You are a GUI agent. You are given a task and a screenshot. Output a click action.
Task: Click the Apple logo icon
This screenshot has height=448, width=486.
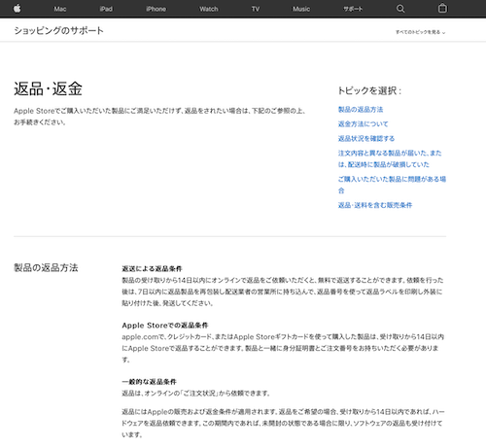coord(17,8)
